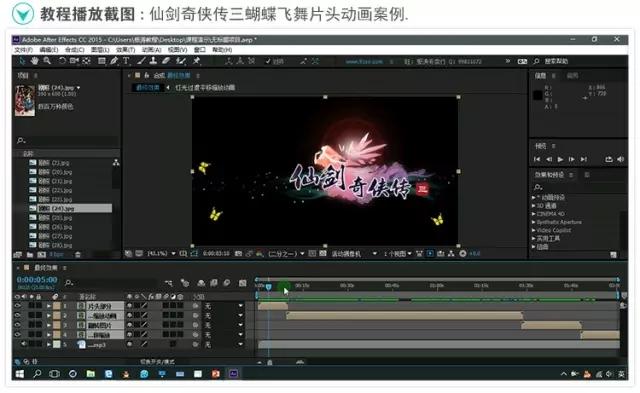This screenshot has height=393, width=640.
Task: Hide layer 3 with its eye icon
Action: 18,325
